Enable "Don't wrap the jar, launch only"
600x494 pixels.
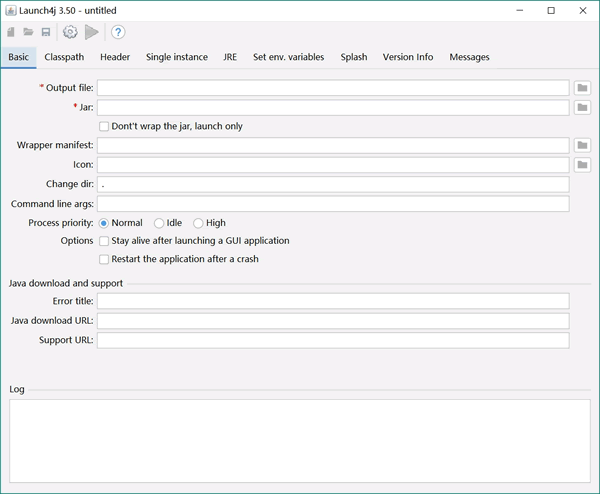[104, 127]
